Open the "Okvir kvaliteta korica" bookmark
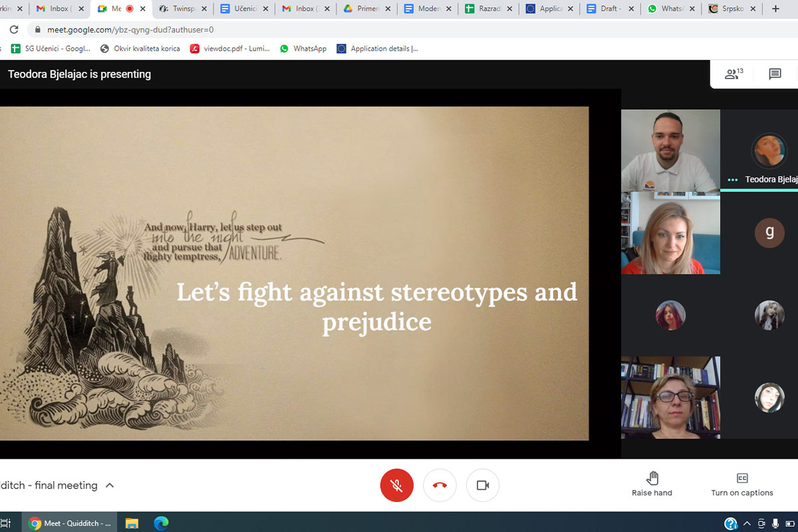The image size is (798, 532). (x=140, y=49)
